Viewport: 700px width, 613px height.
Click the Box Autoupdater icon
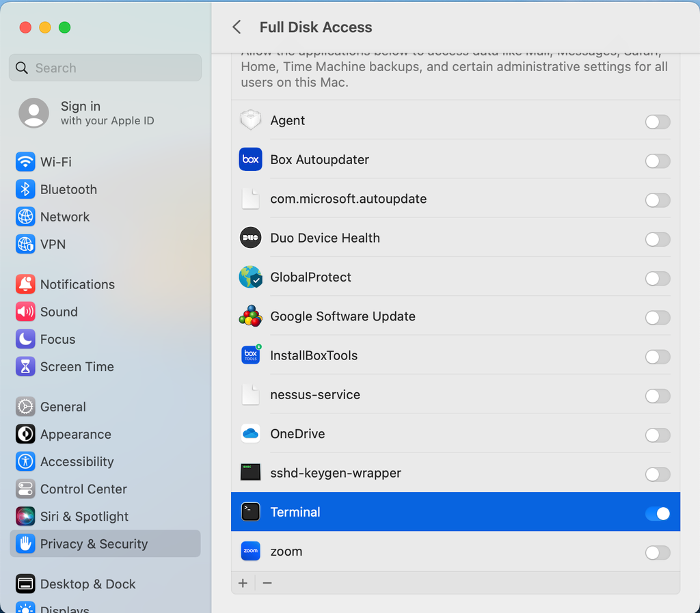[251, 160]
